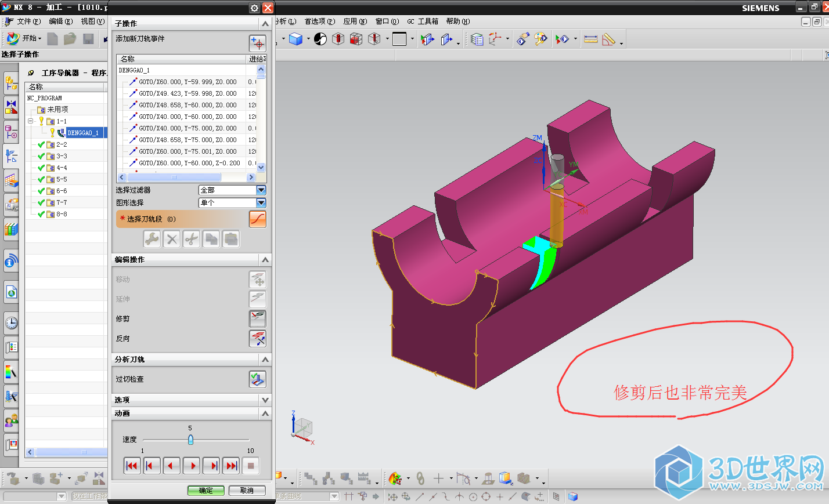This screenshot has height=504, width=829.
Task: Click the 过切检查 gouge check icon
Action: click(x=257, y=379)
